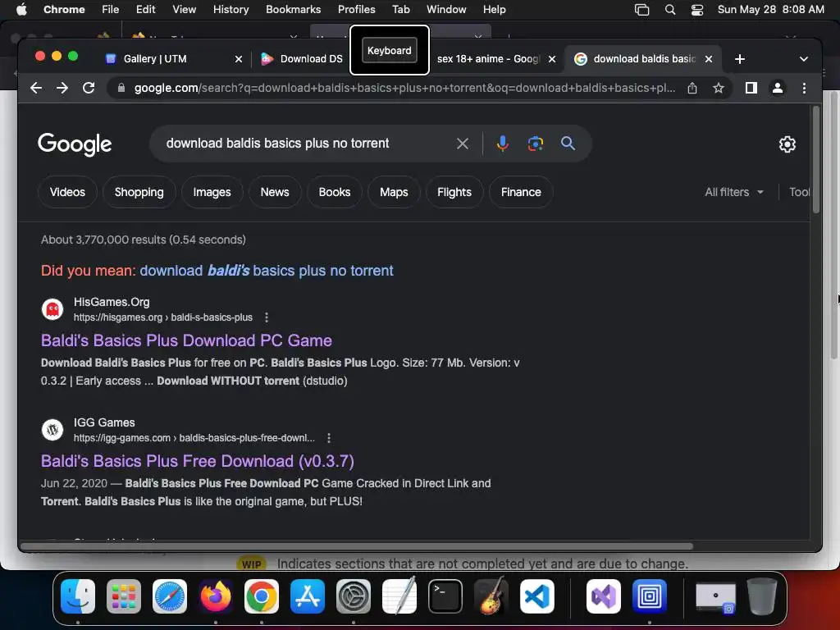Screen dimensions: 840x630
Task: Close the download baldis basics tab
Action: coord(708,59)
